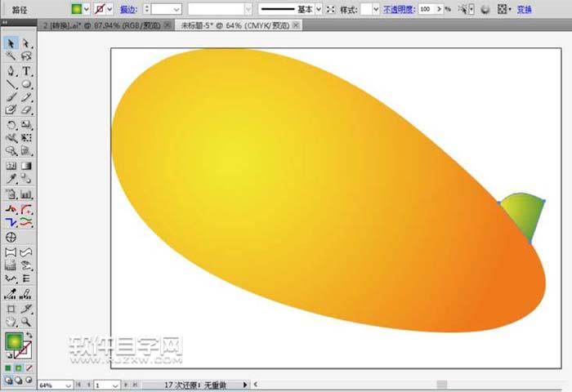
Task: Switch to the 未标题-5 document tab
Action: point(218,25)
